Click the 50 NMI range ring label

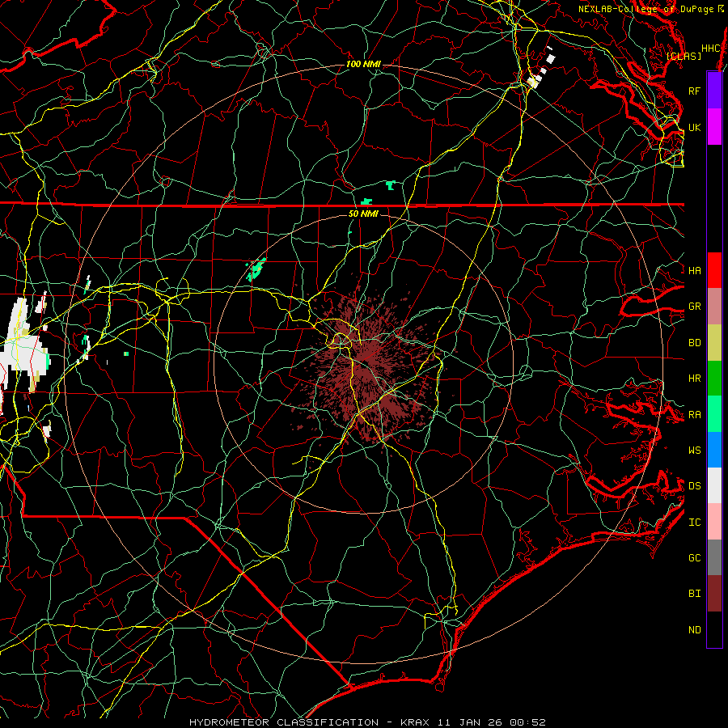coord(363,214)
